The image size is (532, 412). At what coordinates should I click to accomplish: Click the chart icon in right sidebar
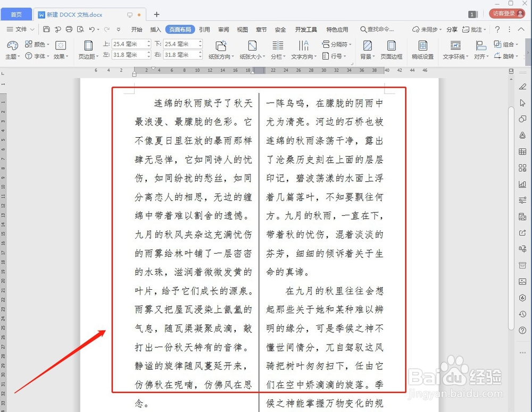[522, 184]
